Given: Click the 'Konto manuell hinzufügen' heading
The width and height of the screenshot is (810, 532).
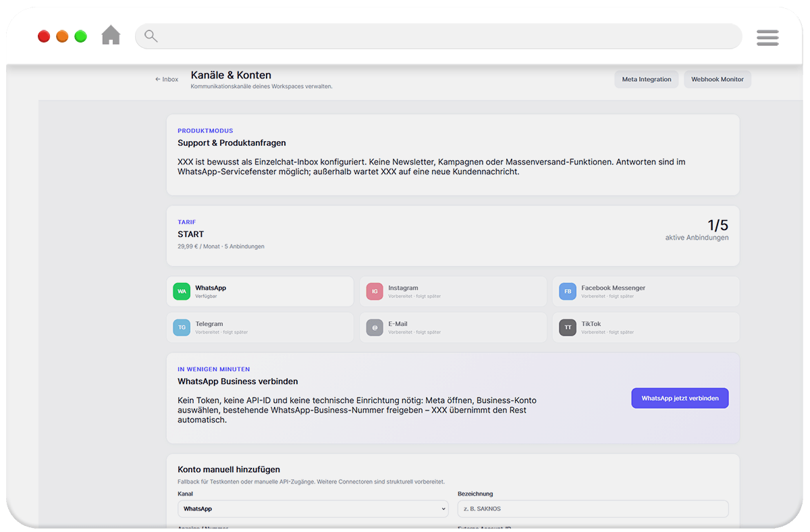Looking at the screenshot, I should click(x=229, y=469).
